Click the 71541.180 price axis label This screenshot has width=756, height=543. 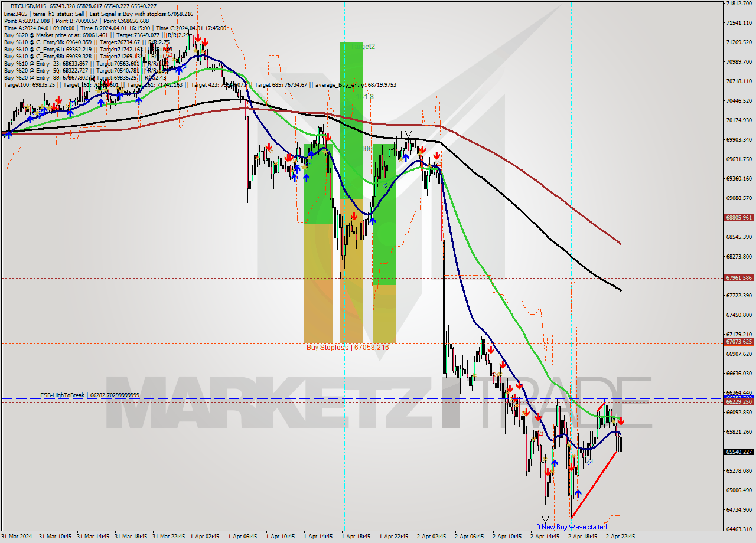(x=739, y=23)
